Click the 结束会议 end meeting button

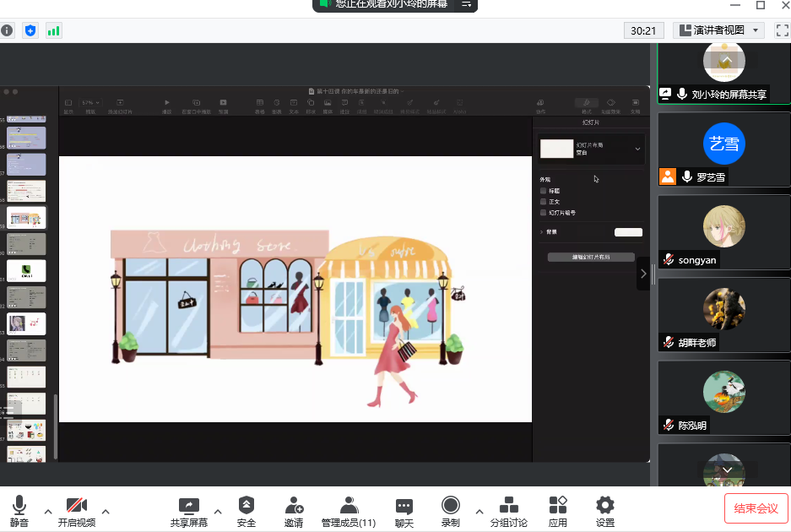click(756, 508)
